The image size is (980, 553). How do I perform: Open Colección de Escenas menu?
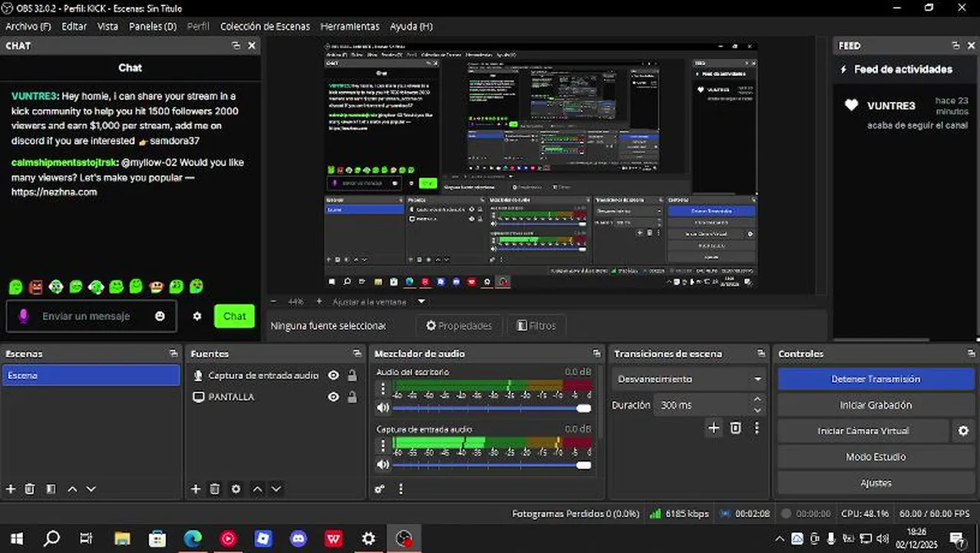click(x=265, y=26)
